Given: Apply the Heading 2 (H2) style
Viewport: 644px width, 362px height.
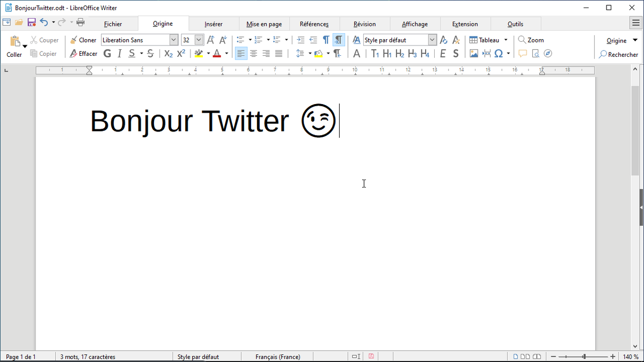Looking at the screenshot, I should point(400,54).
